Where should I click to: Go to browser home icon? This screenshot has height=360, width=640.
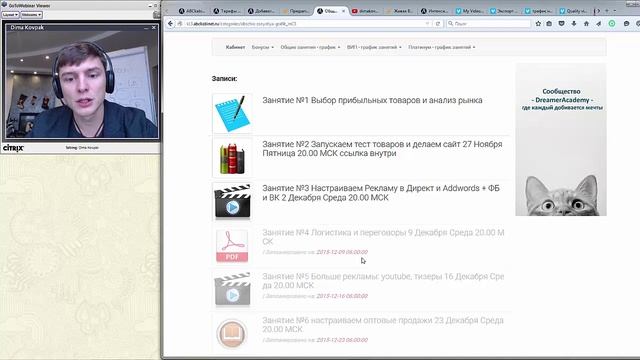point(586,24)
